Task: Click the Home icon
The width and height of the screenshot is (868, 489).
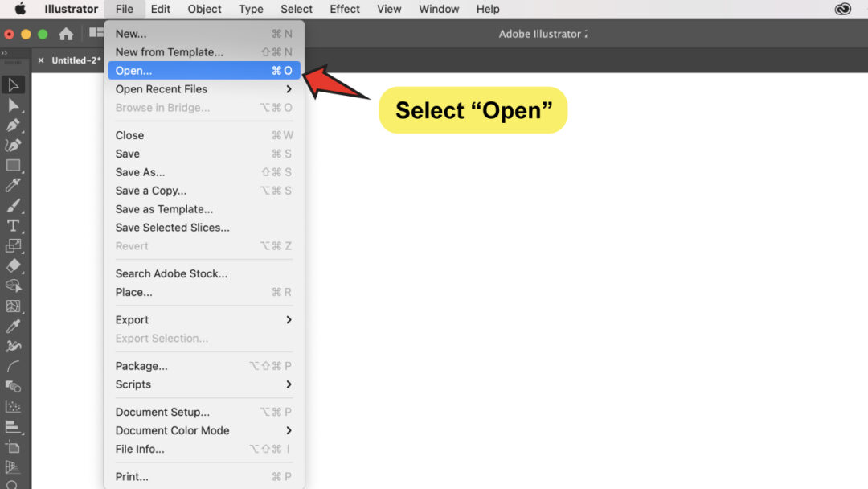Action: click(x=66, y=34)
